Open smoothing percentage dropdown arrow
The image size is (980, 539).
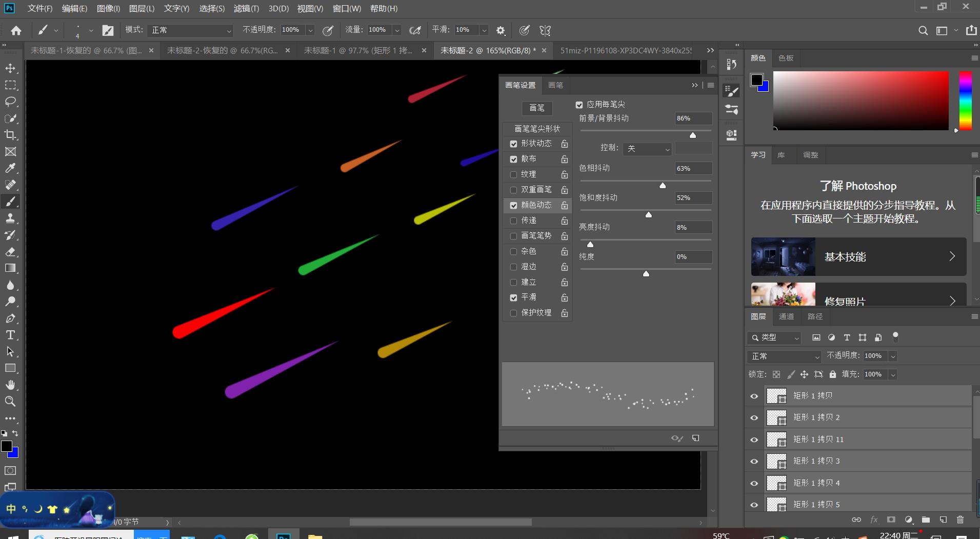pyautogui.click(x=484, y=30)
